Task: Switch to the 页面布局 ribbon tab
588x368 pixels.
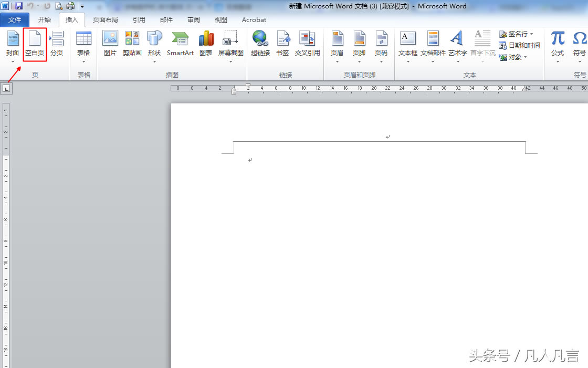Action: tap(105, 20)
